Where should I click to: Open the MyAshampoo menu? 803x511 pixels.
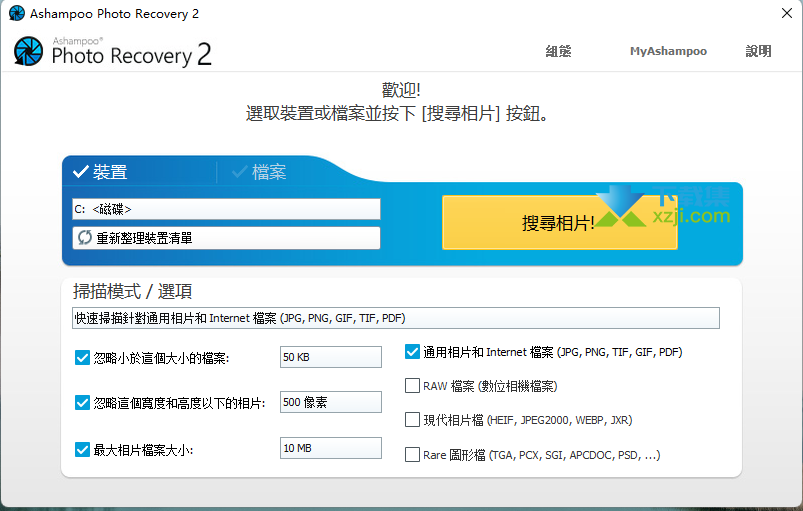(x=668, y=51)
